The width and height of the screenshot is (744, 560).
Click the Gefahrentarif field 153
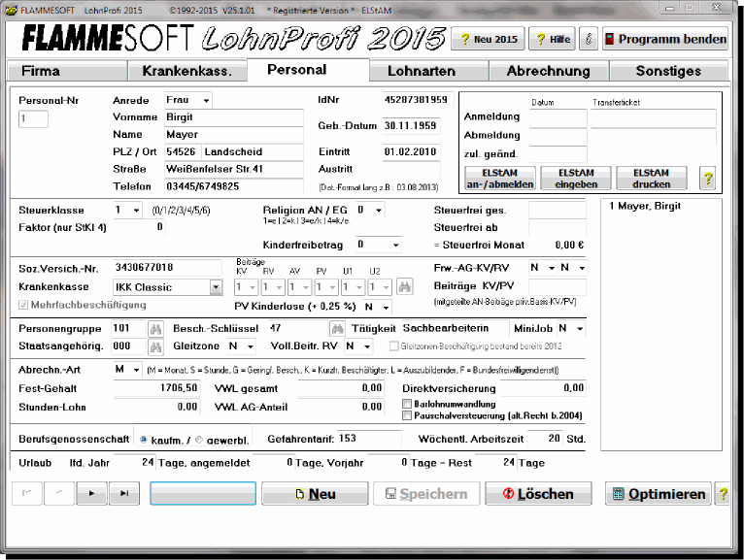tap(369, 439)
